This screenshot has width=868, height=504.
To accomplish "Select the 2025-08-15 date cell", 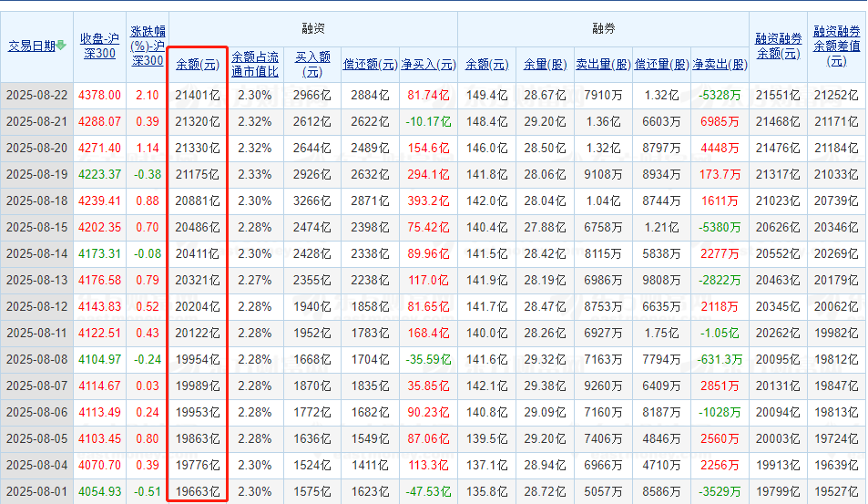I will click(x=36, y=227).
